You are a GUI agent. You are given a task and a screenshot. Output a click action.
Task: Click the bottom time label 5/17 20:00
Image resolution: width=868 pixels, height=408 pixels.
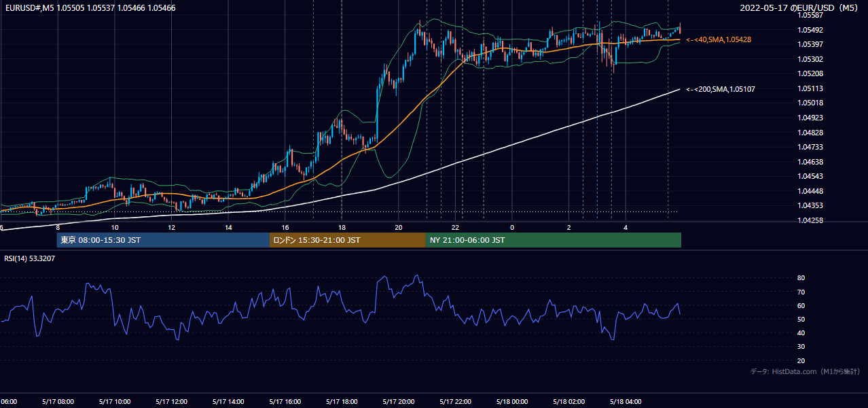pos(399,402)
